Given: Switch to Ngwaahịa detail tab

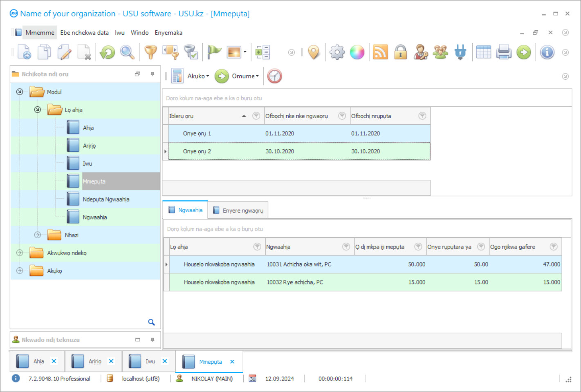Looking at the screenshot, I should coord(185,210).
